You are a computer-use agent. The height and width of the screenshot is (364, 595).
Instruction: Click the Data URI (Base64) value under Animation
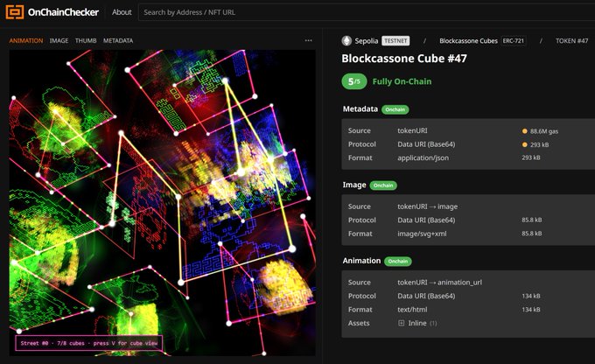coord(426,296)
